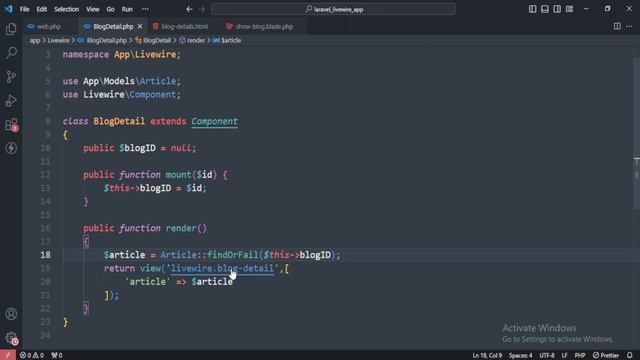Go forward in navigation history
The width and height of the screenshot is (640, 360).
(202, 9)
